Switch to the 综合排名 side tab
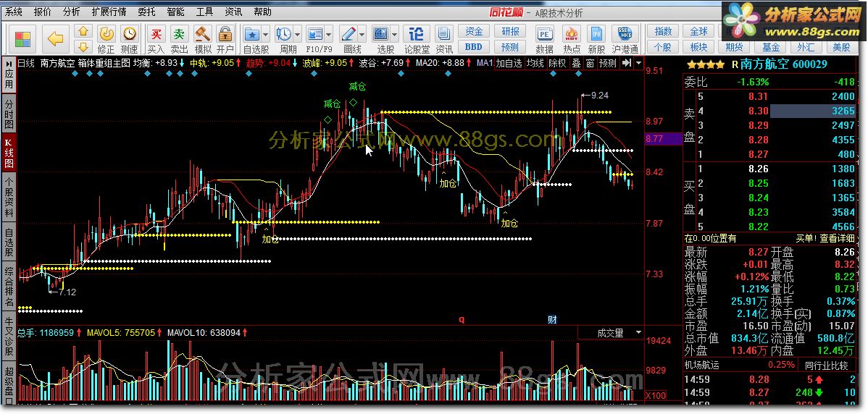Image resolution: width=868 pixels, height=414 pixels. [9, 287]
